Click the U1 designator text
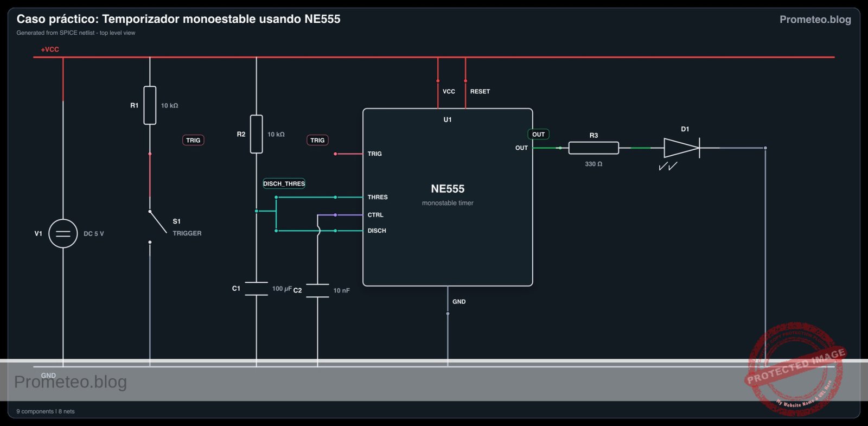Viewport: 868px width, 426px height. pyautogui.click(x=448, y=120)
